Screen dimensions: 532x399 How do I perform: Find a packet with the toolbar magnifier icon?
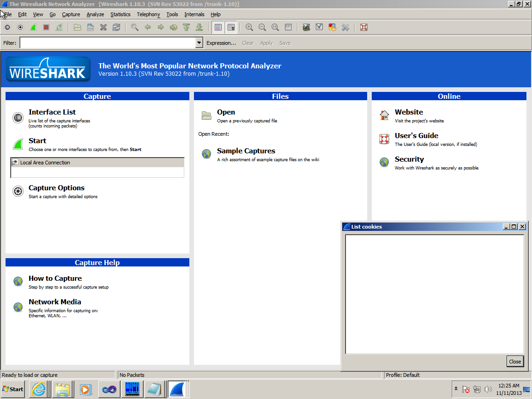[135, 28]
